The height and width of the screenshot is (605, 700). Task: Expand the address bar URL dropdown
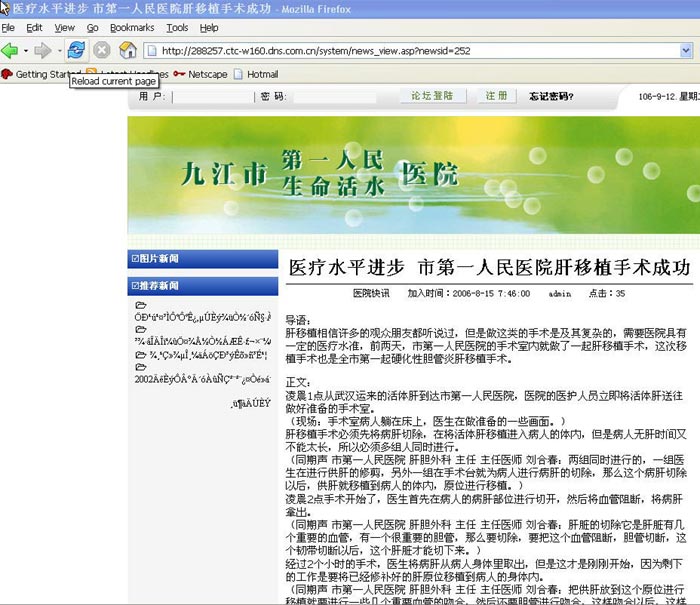[x=686, y=50]
